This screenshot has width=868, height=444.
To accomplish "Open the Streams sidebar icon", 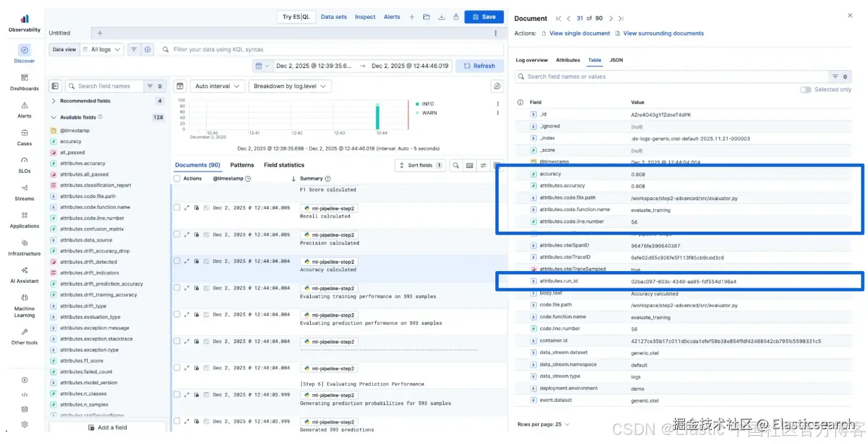I will click(25, 188).
